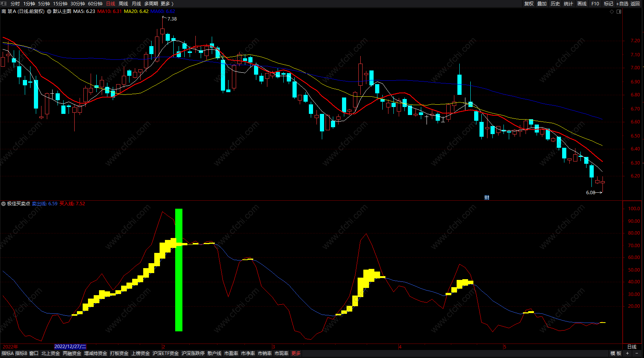Expand 更多 periods in the top timeframe bar
Screen dimensions: 644x358
click(167, 3)
